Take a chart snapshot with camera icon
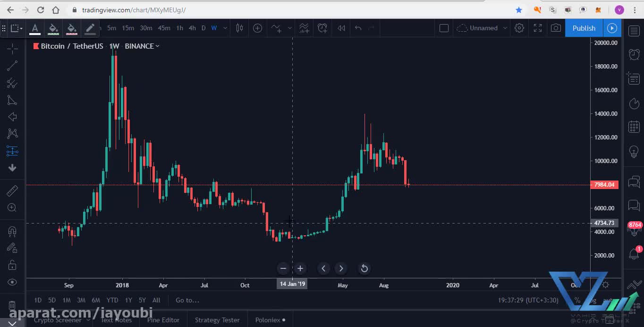Viewport: 644px width, 327px height. 556,28
